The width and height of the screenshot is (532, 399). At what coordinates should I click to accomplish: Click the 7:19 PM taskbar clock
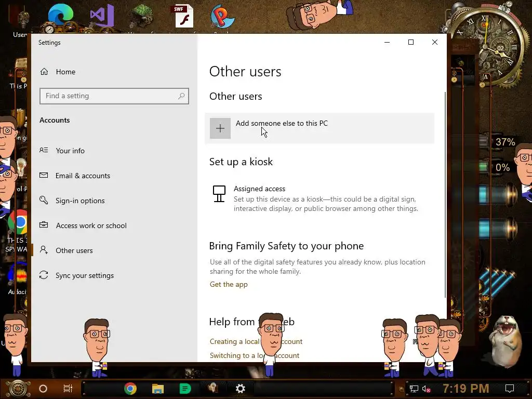click(x=465, y=389)
